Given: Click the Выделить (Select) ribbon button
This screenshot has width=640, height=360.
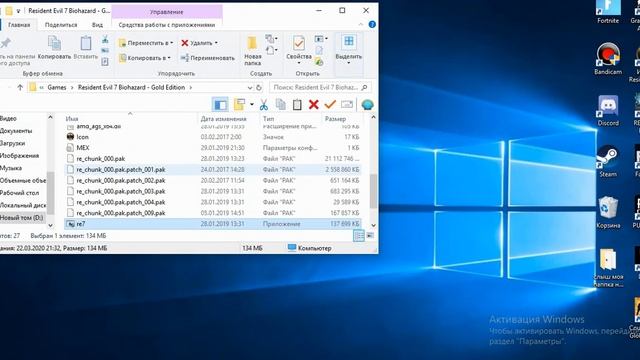Looking at the screenshot, I should (348, 50).
